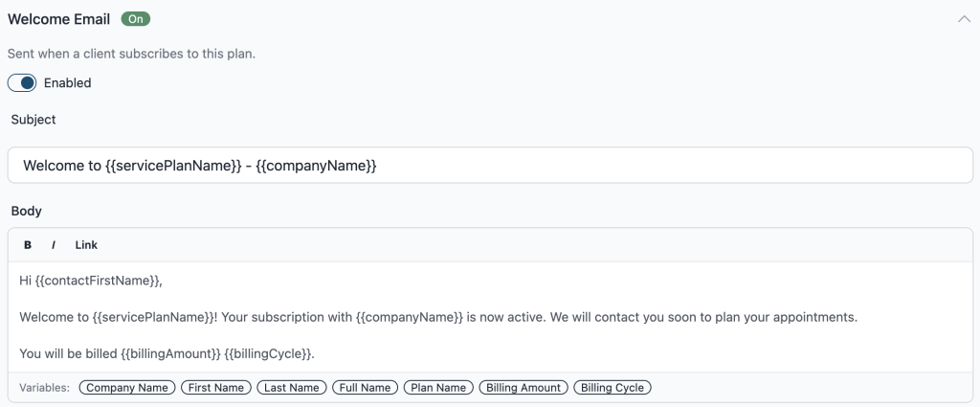Click the billing sentence in the body
The height and width of the screenshot is (407, 980).
click(x=167, y=354)
